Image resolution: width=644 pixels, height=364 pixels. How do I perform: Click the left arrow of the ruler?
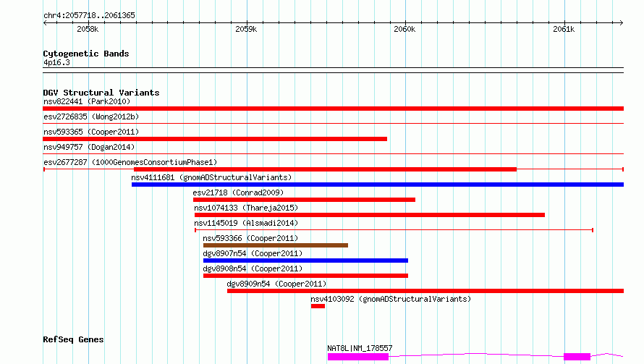[x=45, y=22]
